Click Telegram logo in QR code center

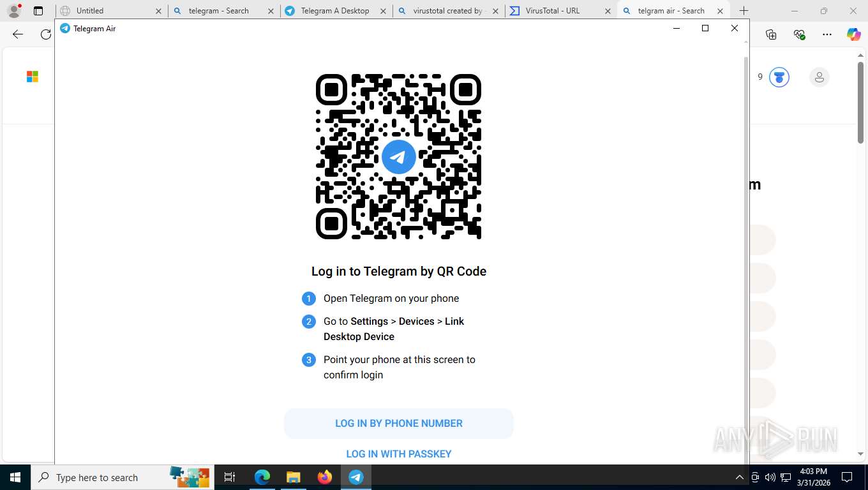pyautogui.click(x=399, y=157)
